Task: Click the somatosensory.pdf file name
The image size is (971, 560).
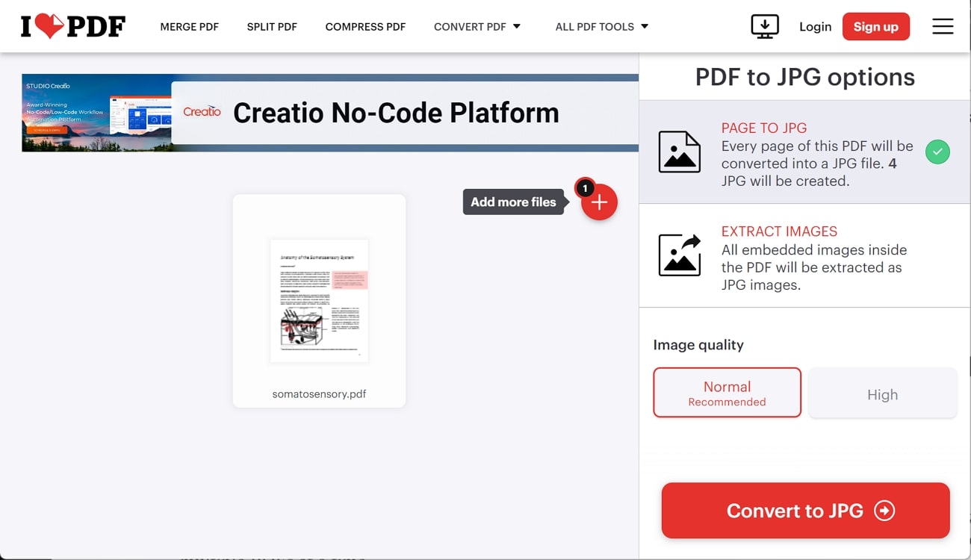Action: tap(319, 394)
